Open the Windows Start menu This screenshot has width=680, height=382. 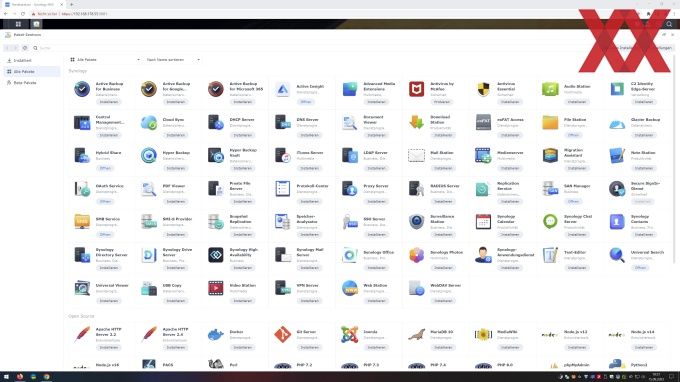point(6,377)
